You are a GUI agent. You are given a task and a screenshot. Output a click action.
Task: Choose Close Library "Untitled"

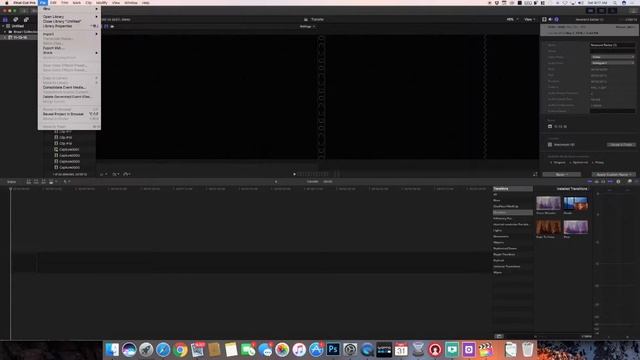pos(69,21)
